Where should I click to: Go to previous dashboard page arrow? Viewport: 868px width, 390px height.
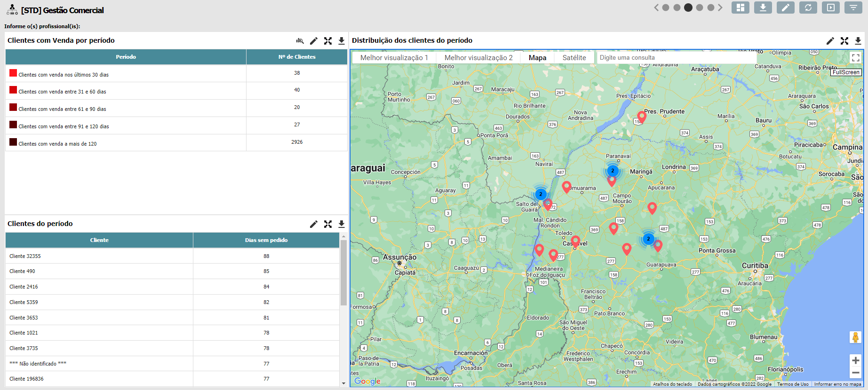click(x=656, y=8)
